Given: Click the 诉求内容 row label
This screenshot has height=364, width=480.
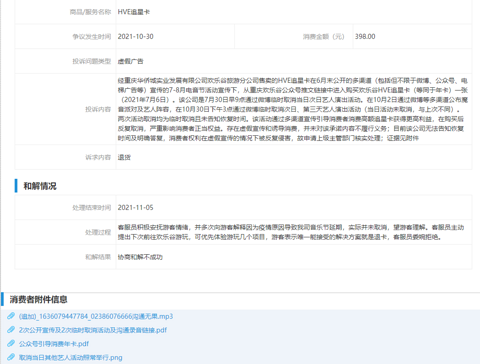Looking at the screenshot, I should [x=98, y=157].
